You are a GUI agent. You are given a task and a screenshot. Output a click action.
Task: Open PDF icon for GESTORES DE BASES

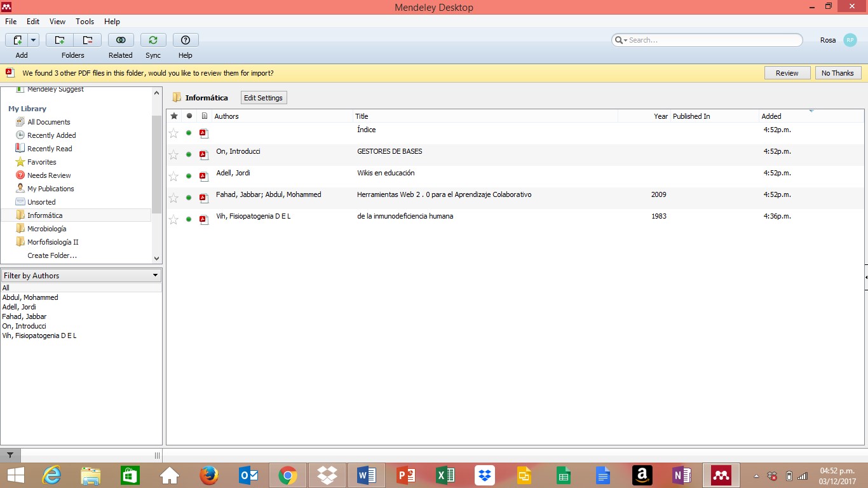click(x=204, y=154)
